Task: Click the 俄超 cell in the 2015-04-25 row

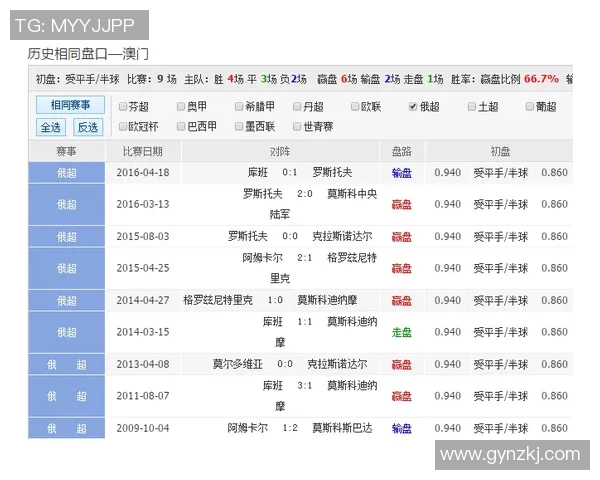Action: point(66,268)
